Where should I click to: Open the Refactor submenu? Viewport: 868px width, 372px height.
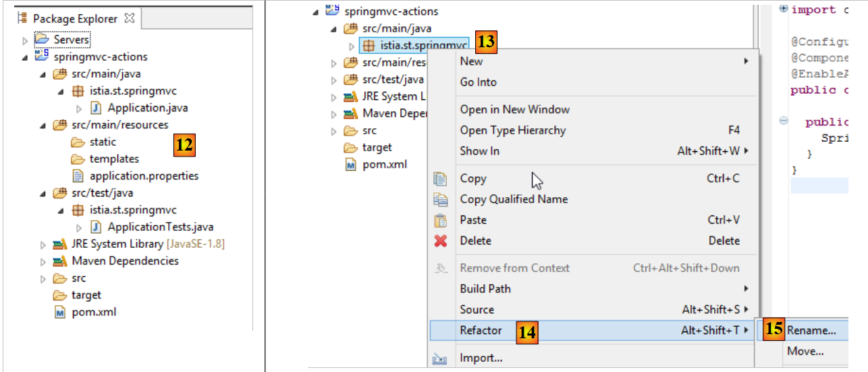coord(481,330)
